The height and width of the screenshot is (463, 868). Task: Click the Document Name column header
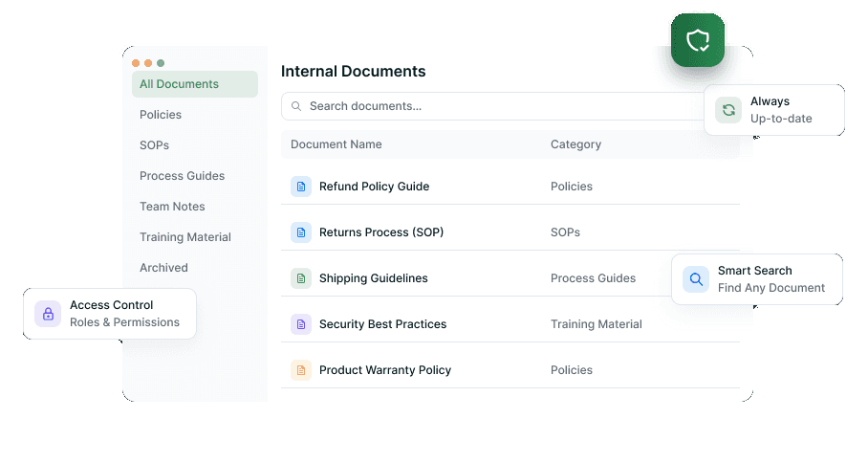click(336, 144)
